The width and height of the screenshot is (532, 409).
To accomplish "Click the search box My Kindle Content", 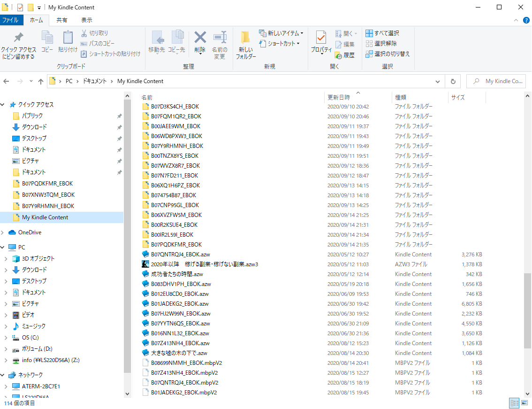I will [496, 81].
